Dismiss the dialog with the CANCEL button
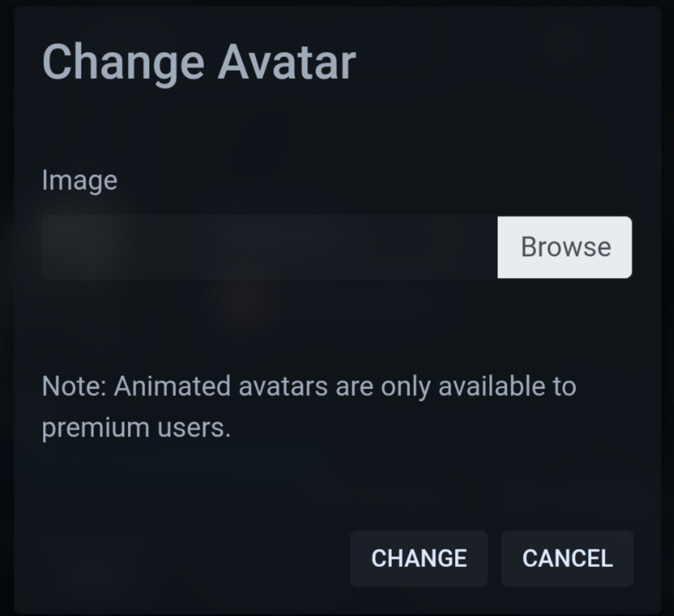This screenshot has width=674, height=616. click(567, 558)
